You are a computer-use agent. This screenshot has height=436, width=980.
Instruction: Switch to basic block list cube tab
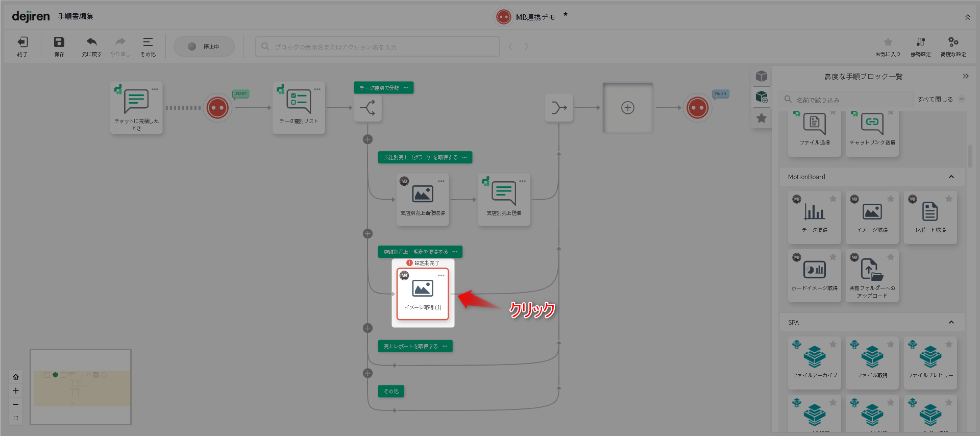(x=762, y=76)
